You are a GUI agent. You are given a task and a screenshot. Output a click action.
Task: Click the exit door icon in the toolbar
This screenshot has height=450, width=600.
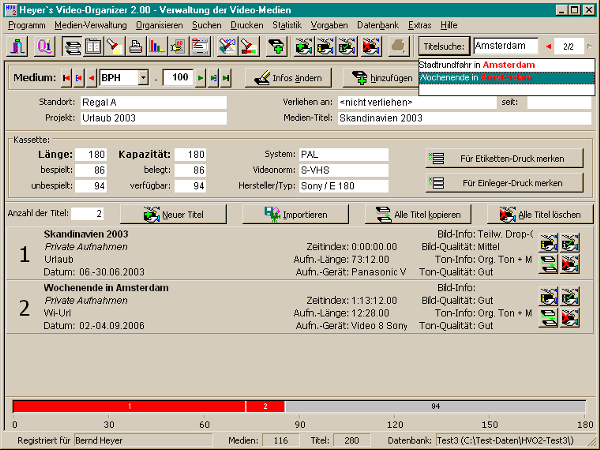18,46
